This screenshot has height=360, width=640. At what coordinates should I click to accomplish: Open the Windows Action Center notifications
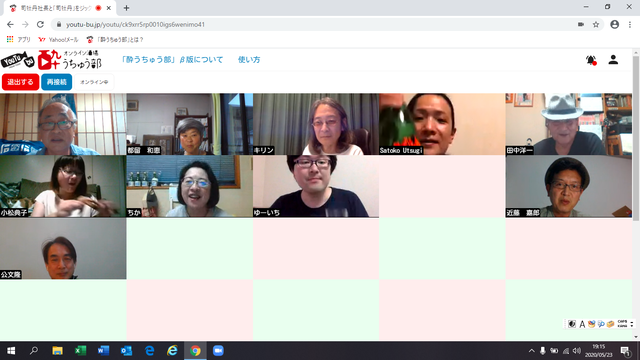pyautogui.click(x=625, y=351)
